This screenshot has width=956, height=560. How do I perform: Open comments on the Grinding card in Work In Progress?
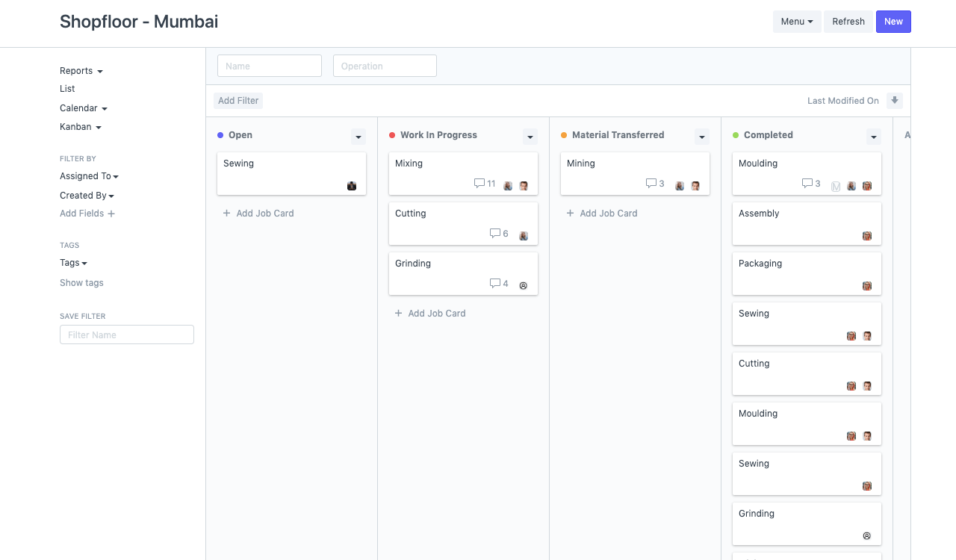pos(499,284)
